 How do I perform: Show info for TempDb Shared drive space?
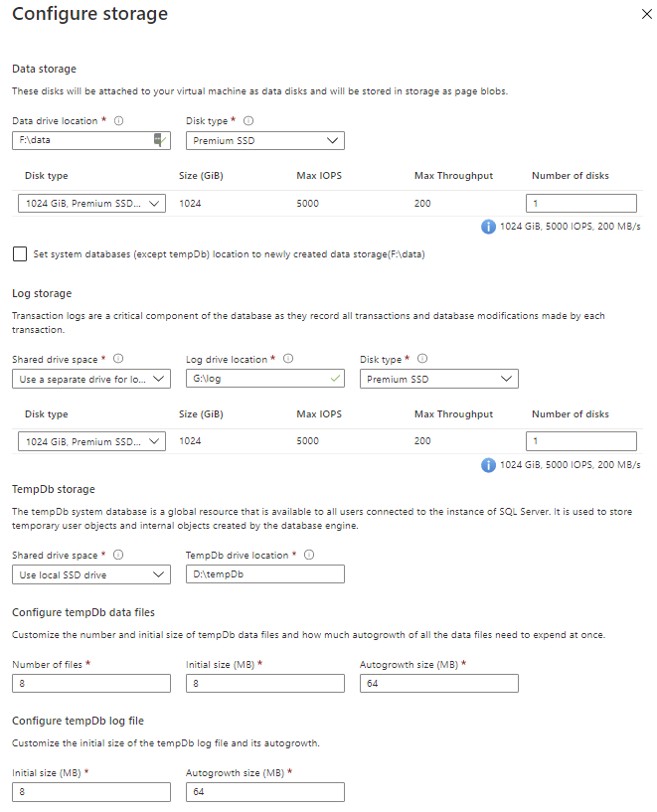tap(118, 555)
